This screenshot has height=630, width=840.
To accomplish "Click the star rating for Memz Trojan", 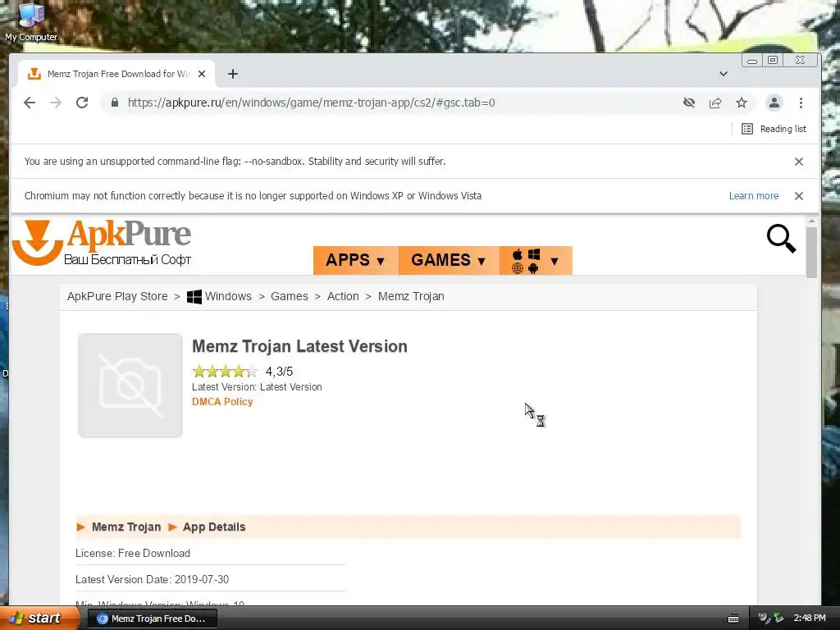I will [225, 371].
